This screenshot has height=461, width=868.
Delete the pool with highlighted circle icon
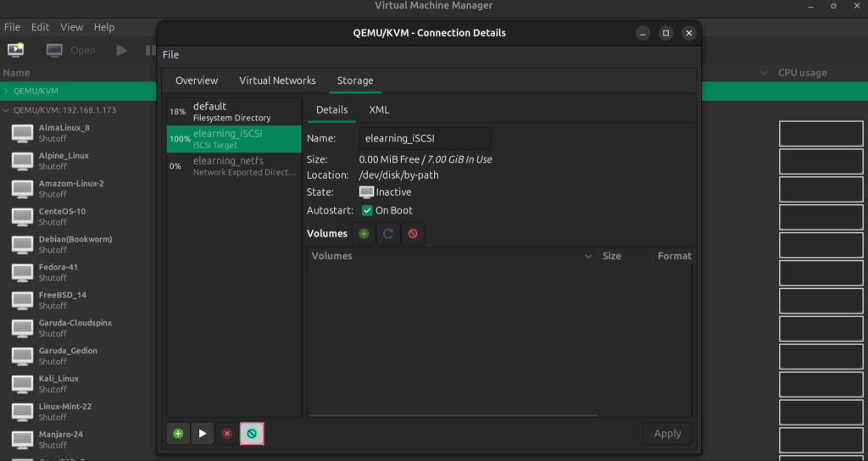pyautogui.click(x=252, y=434)
